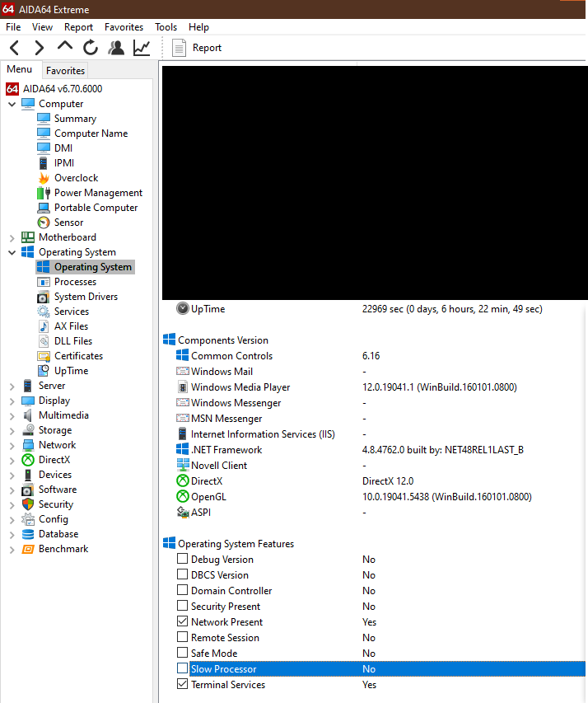Viewport: 588px width, 703px height.
Task: Select the UpTime clock icon in tree
Action: tap(44, 371)
